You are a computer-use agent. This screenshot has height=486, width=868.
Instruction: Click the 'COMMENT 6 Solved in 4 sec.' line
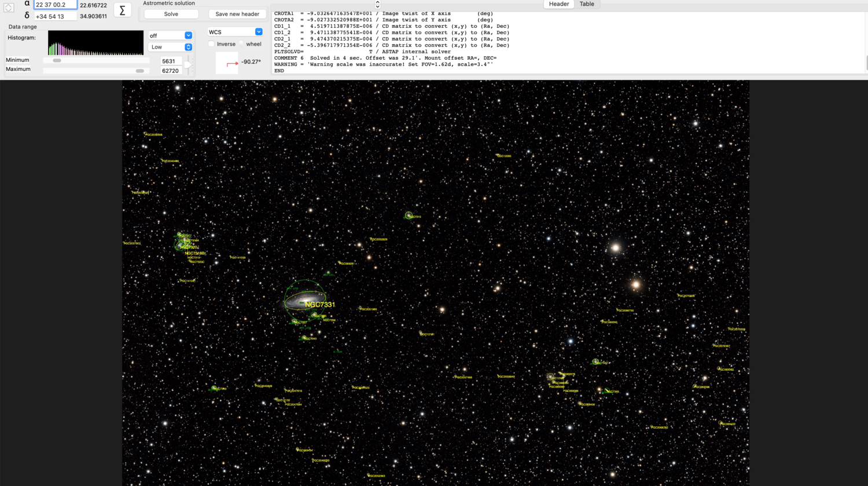[x=385, y=58]
